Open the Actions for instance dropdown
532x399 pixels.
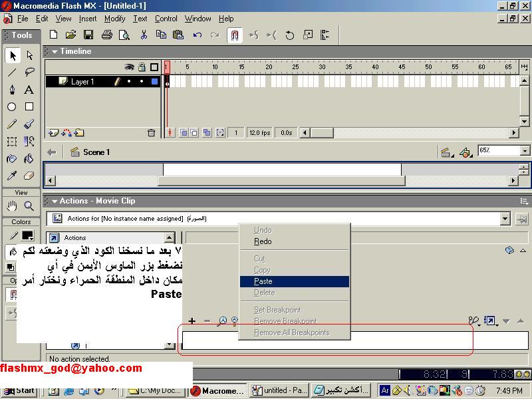coord(505,219)
